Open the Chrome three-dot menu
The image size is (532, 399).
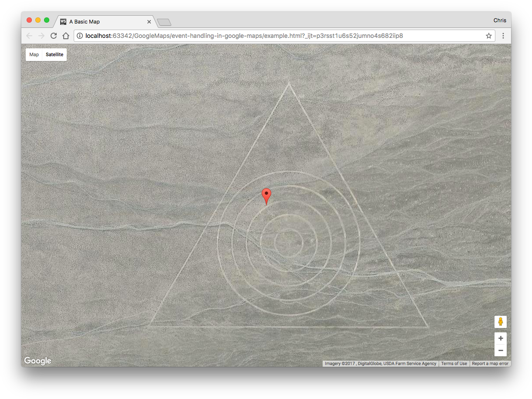point(503,36)
